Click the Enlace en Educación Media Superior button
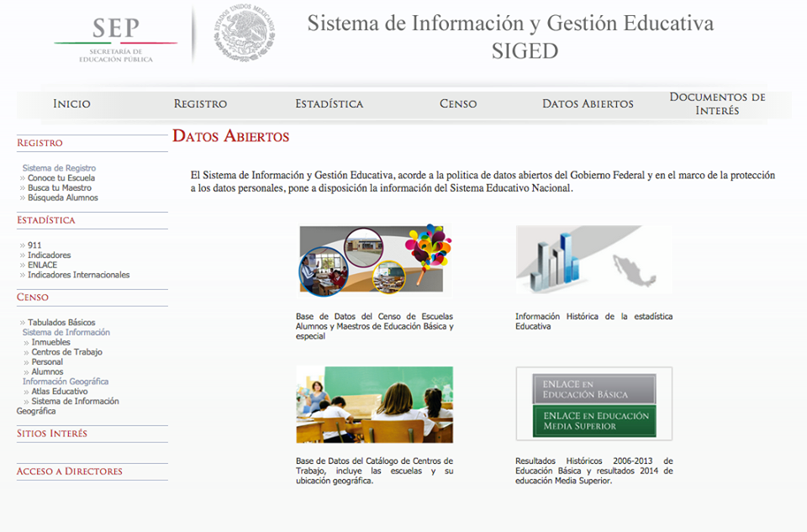Viewport: 807px width, 532px height. [594, 421]
